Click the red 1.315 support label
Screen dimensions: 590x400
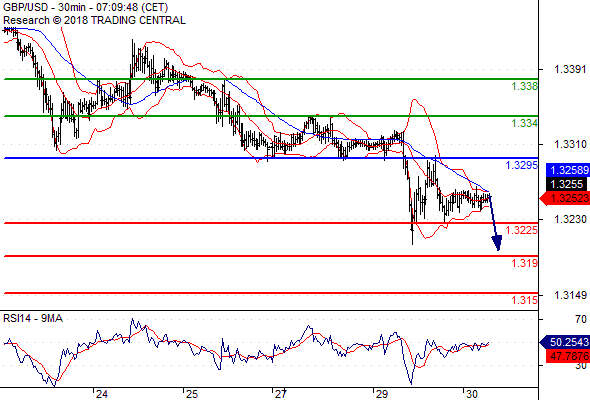pos(524,300)
